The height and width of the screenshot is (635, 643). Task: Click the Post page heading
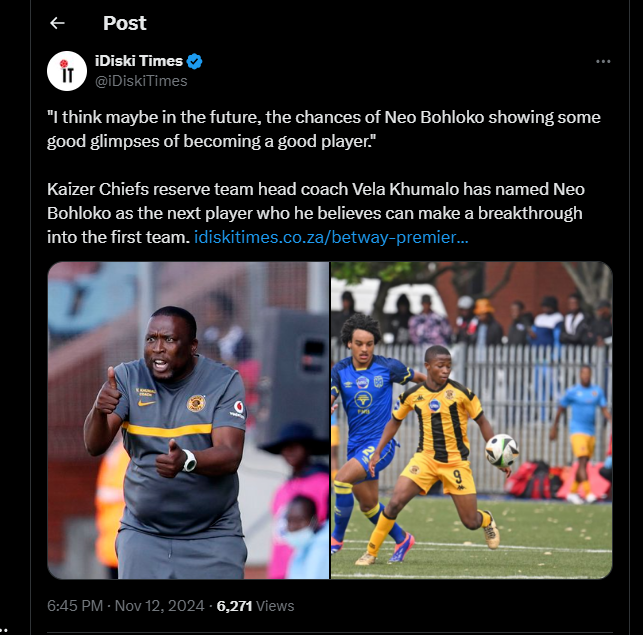[x=125, y=22]
